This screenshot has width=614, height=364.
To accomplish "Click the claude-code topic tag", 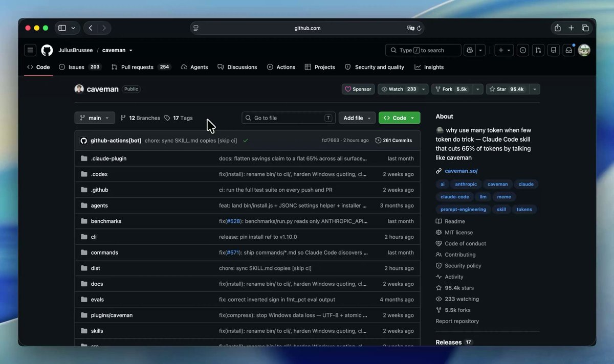I will [x=454, y=197].
